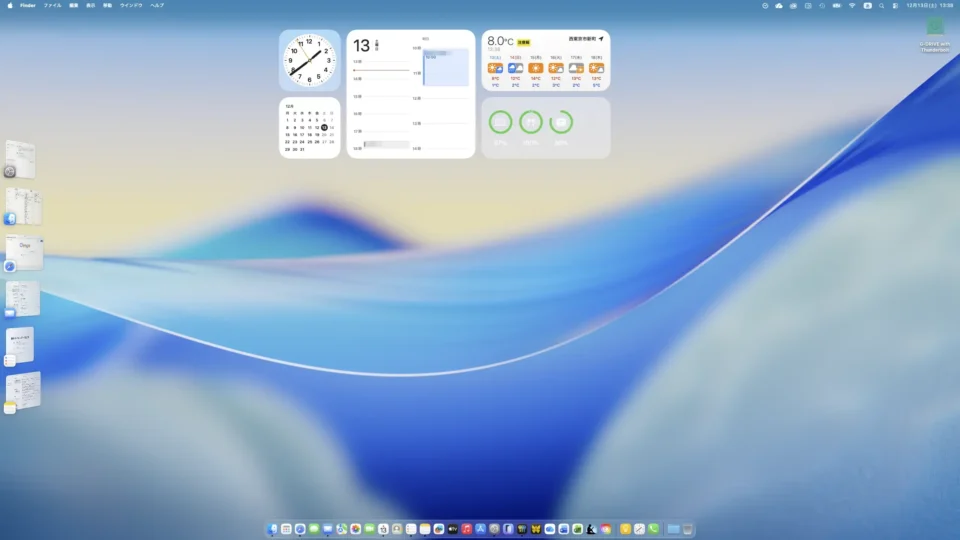Open Phone app in the Dock
Screen dimensions: 960x540
(653, 529)
